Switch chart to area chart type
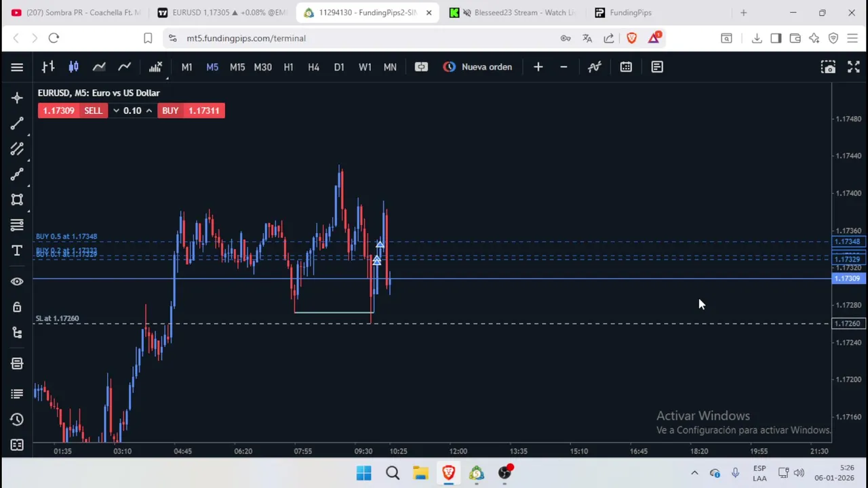Screen dimensions: 868x488 point(99,67)
